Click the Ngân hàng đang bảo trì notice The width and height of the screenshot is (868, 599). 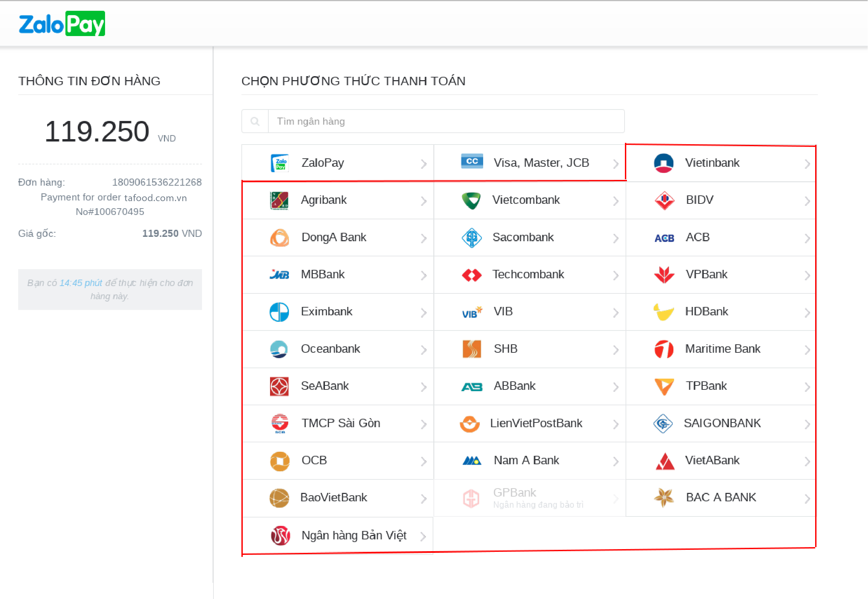pyautogui.click(x=538, y=505)
